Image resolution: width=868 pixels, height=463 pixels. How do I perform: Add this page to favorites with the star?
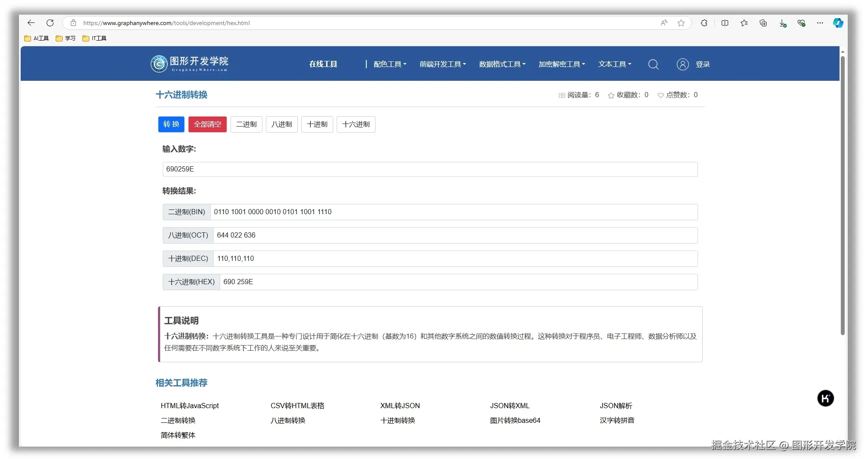coord(681,23)
